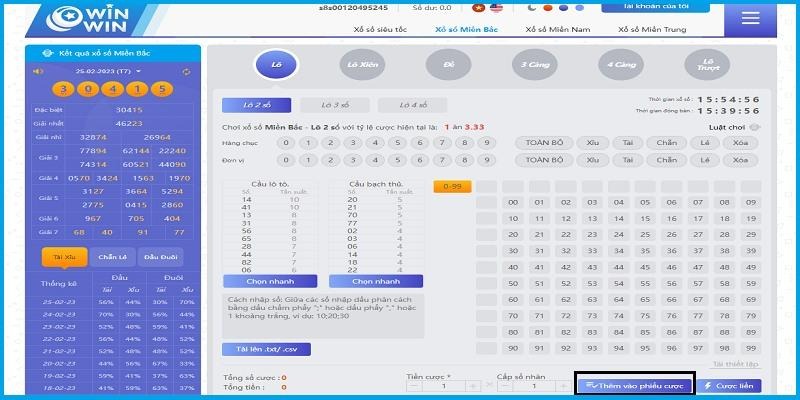The width and height of the screenshot is (800, 400).
Task: Toggle number 99 in the grid
Action: [x=747, y=348]
